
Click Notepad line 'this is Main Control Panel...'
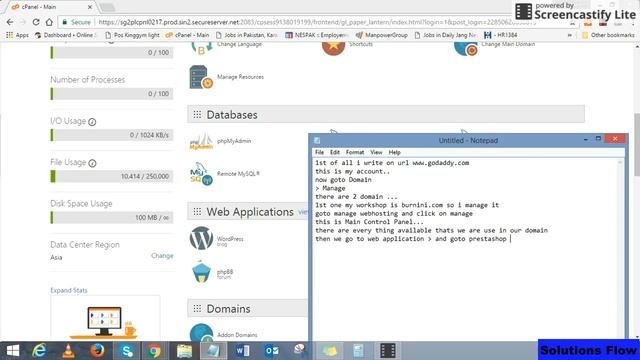369,222
